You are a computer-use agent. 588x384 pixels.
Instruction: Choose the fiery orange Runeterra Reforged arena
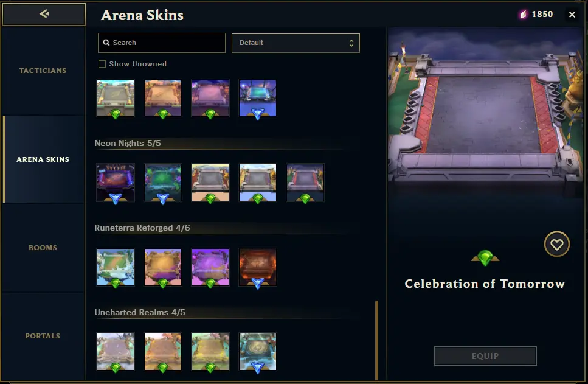[x=258, y=267]
